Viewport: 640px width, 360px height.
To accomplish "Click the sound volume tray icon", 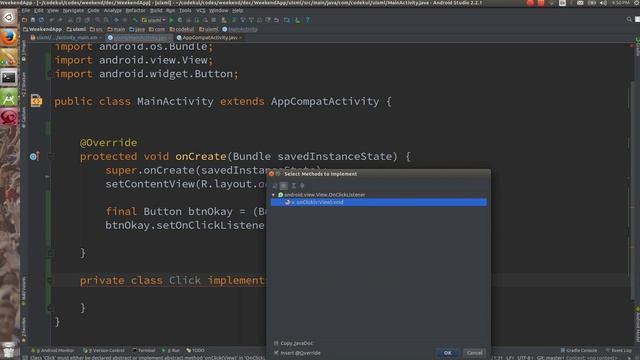I will (603, 3).
